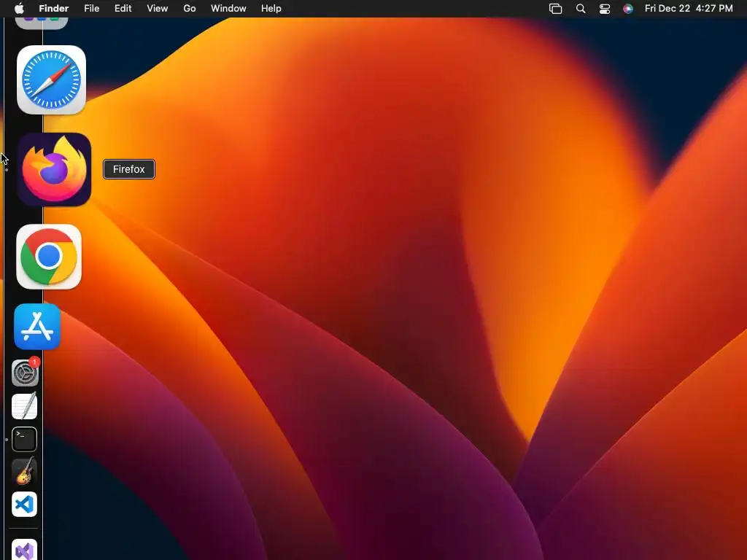The image size is (747, 560).
Task: Open the Go menu
Action: (190, 9)
